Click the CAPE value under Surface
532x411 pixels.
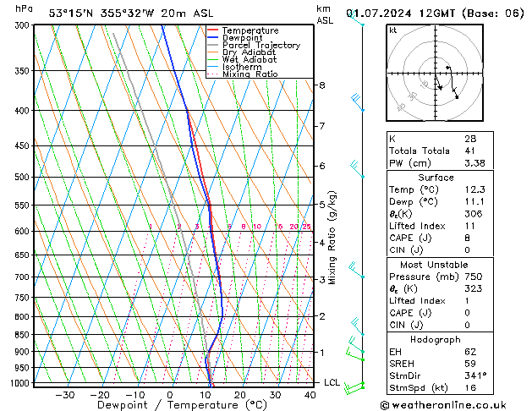coord(467,238)
